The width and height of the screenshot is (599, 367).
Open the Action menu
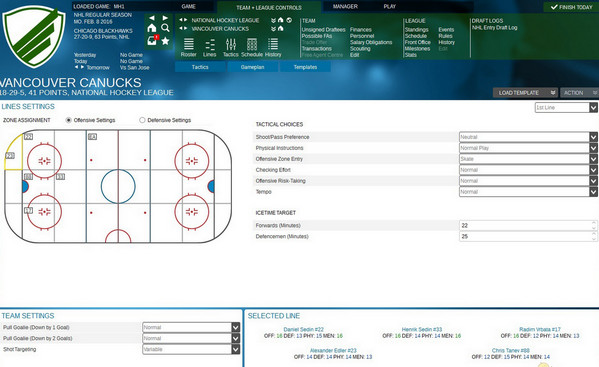click(580, 93)
